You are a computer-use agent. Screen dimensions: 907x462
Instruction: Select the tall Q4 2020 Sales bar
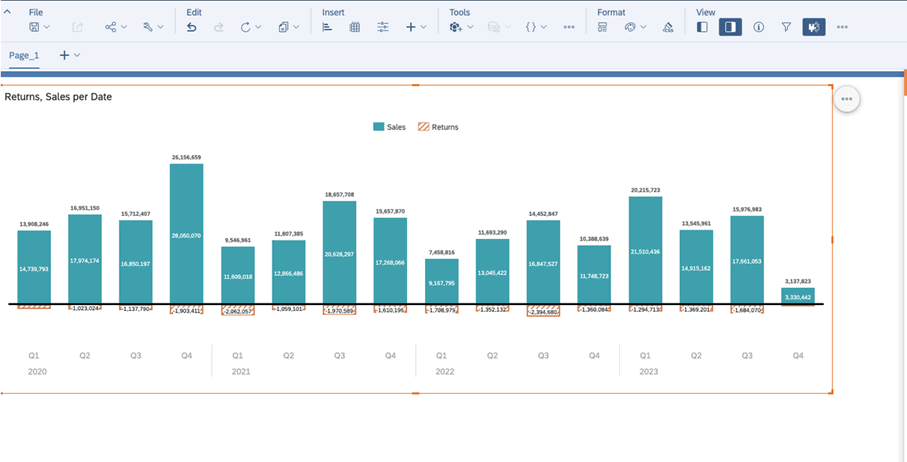point(187,234)
